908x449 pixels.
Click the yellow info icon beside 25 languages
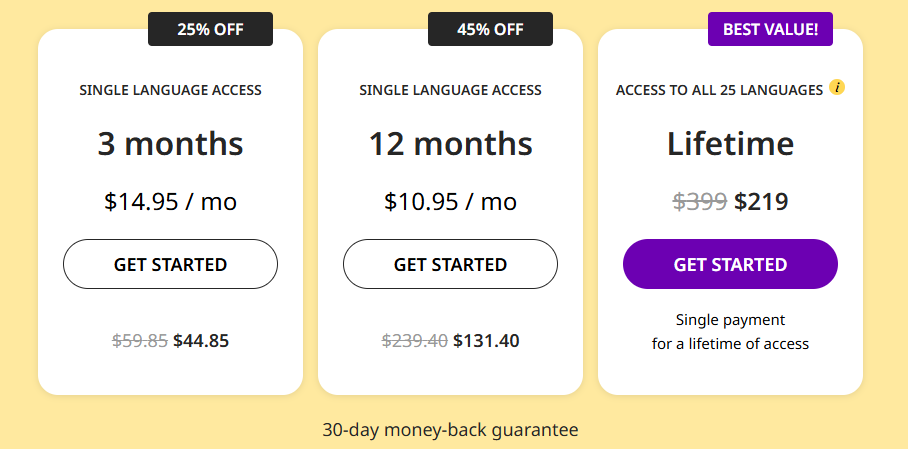pyautogui.click(x=837, y=87)
